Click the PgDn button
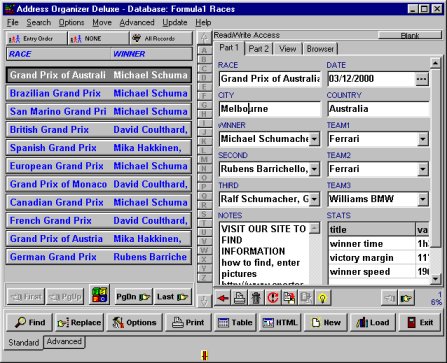This screenshot has width=447, height=363. [x=133, y=297]
